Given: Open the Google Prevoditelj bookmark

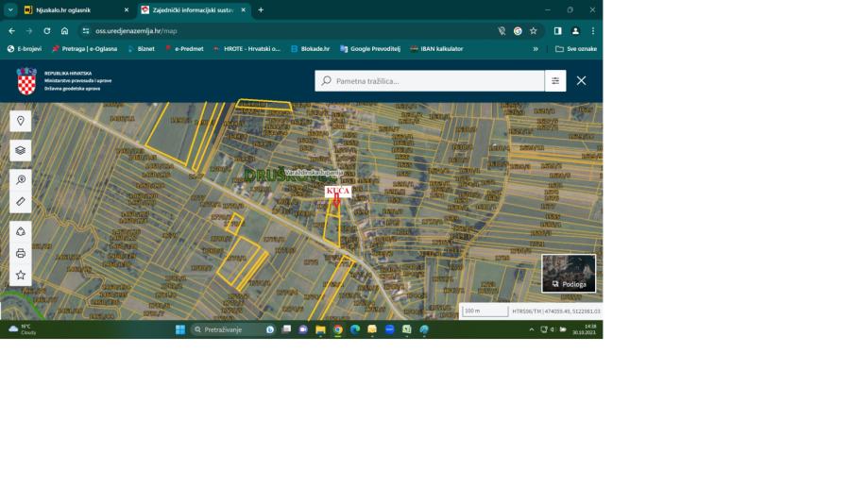Looking at the screenshot, I should [369, 48].
